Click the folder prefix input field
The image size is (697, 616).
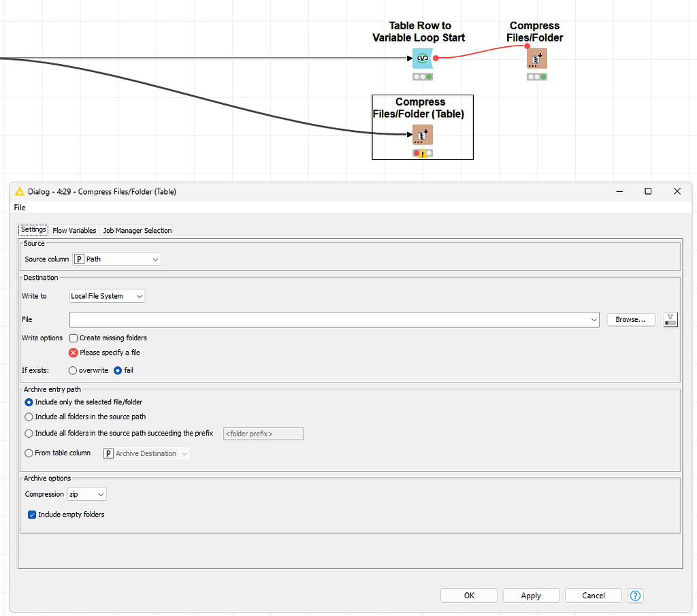click(263, 434)
